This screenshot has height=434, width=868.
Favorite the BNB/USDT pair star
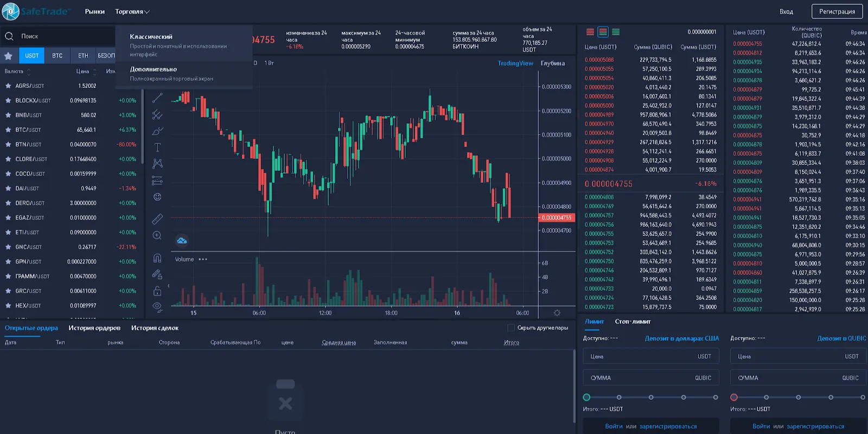[8, 115]
